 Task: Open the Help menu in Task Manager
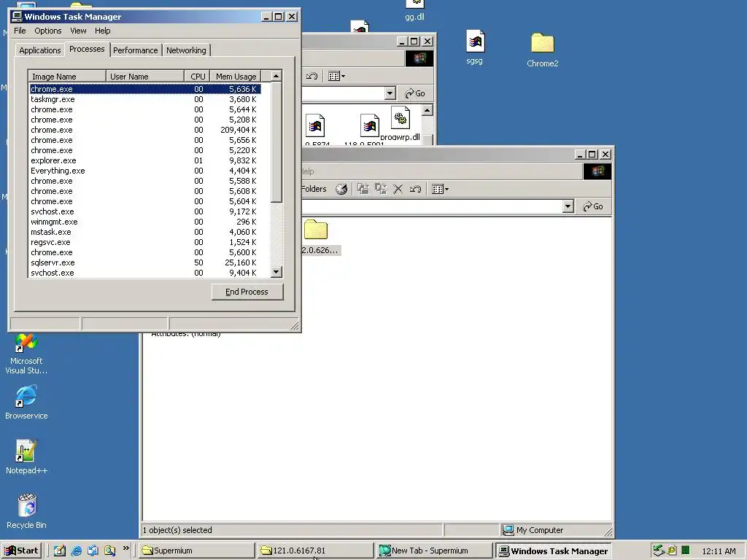point(102,31)
